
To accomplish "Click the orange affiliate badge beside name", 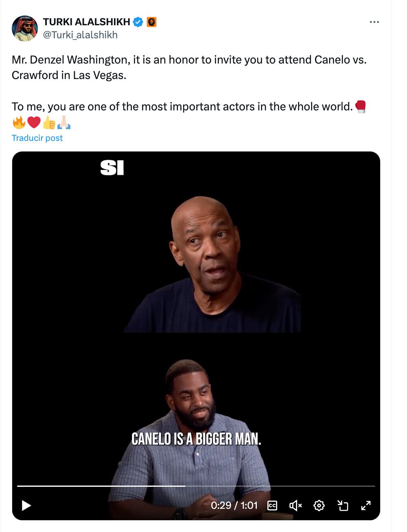I will tap(152, 22).
